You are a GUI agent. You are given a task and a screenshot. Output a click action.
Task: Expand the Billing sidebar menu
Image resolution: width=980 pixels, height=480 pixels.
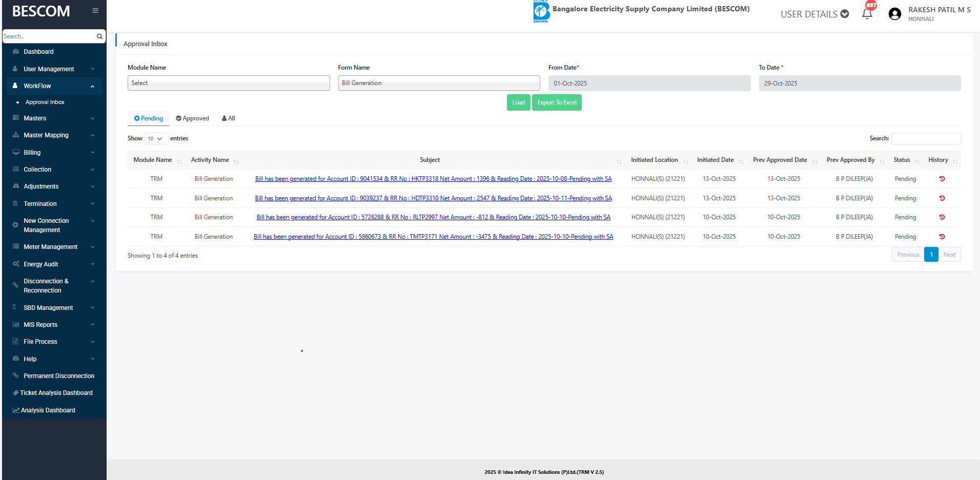pos(53,153)
